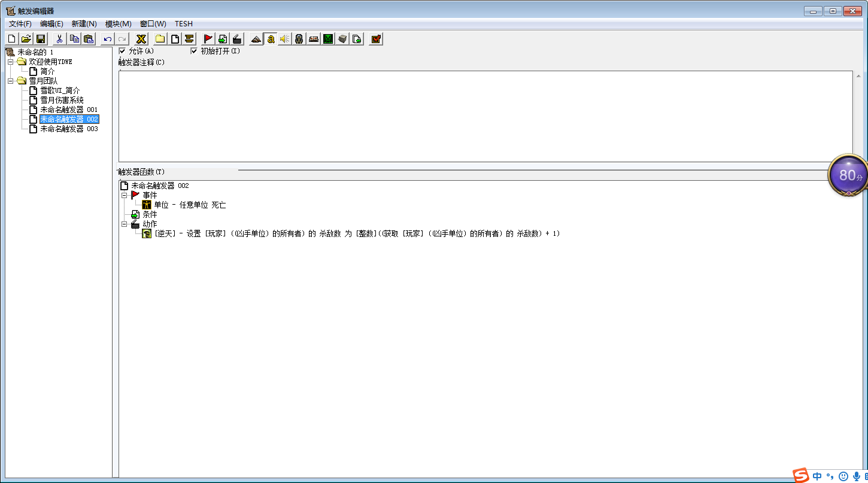Click the clapperboard New Action icon
The height and width of the screenshot is (483, 868).
point(237,39)
